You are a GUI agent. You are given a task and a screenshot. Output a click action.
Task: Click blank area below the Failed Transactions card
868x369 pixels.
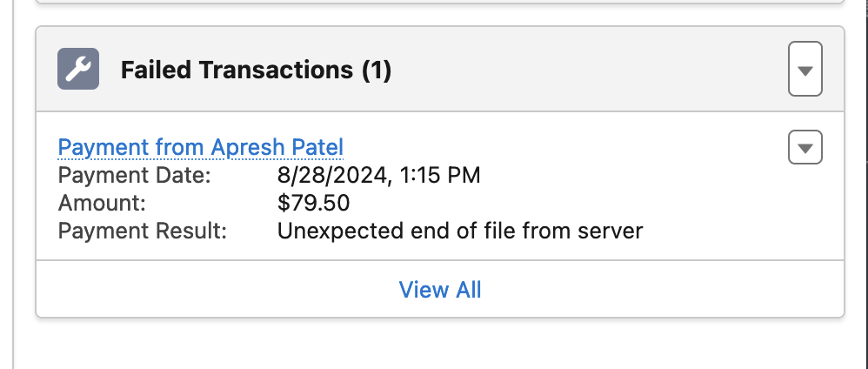coord(435,344)
